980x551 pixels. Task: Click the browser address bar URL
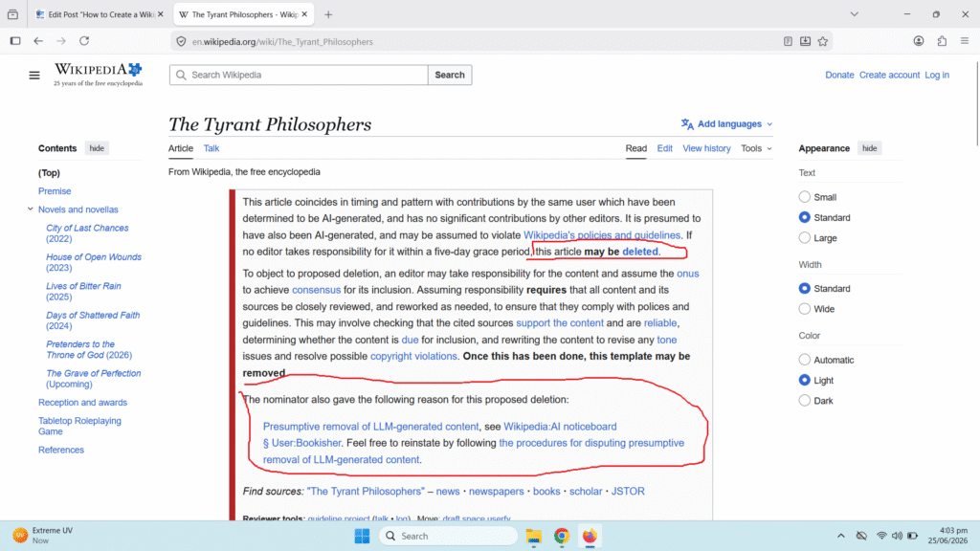[x=282, y=42]
